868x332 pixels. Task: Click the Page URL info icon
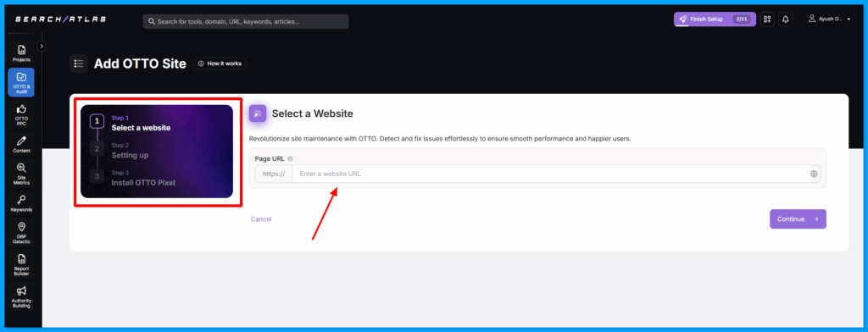coord(290,159)
